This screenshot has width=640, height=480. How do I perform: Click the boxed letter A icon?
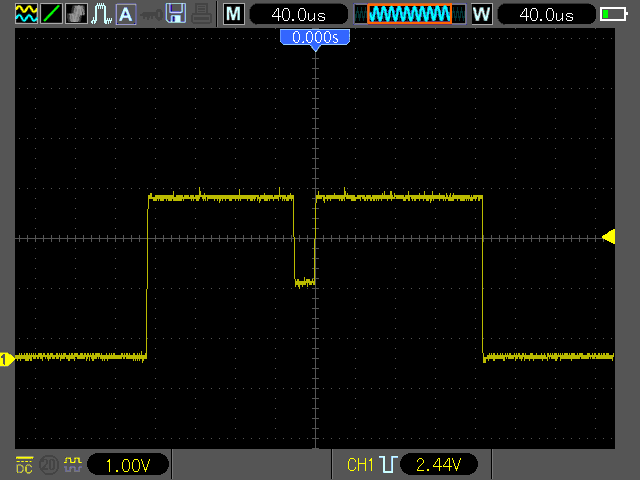tap(126, 14)
